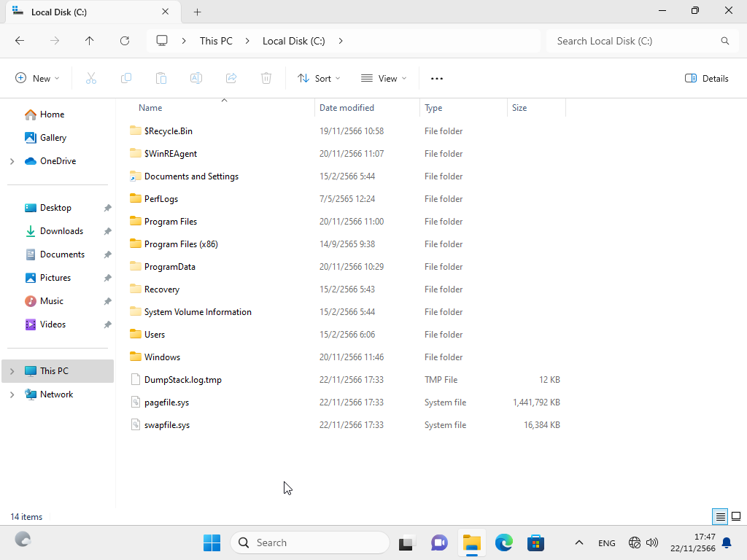This screenshot has width=747, height=560.
Task: Go back using the Back arrow
Action: pyautogui.click(x=20, y=41)
